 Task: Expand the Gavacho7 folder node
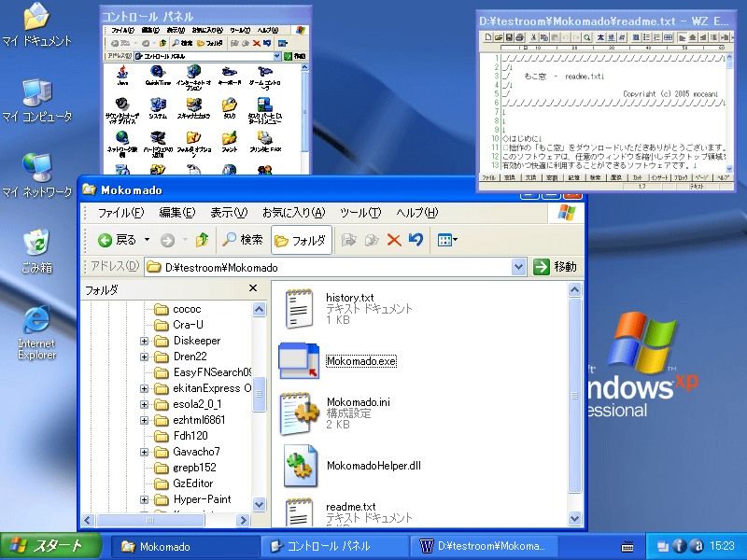[x=144, y=452]
